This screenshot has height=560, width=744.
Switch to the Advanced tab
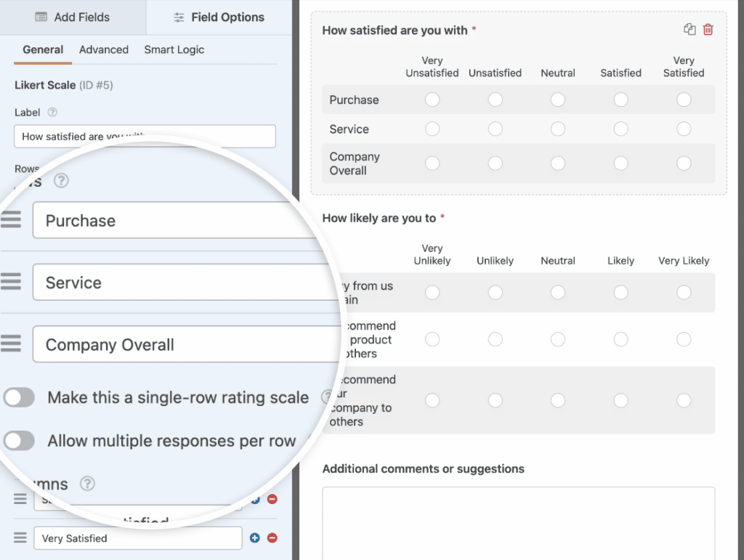point(103,49)
